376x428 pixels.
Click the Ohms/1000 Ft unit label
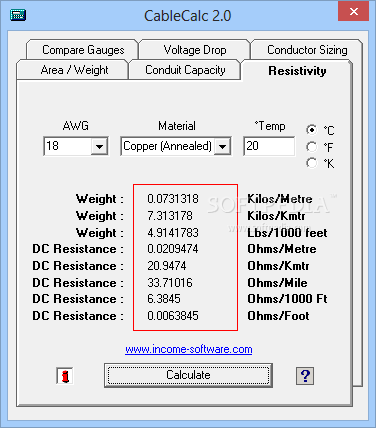287,299
